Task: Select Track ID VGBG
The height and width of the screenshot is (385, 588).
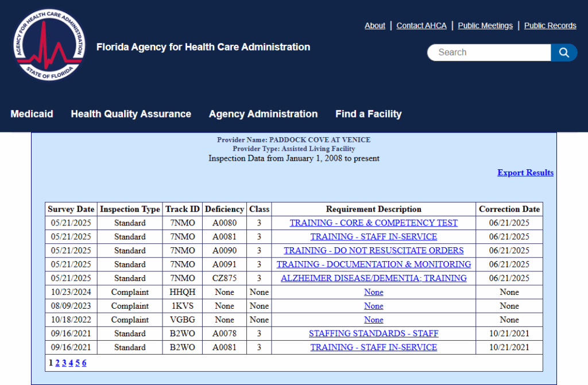Action: (x=182, y=320)
